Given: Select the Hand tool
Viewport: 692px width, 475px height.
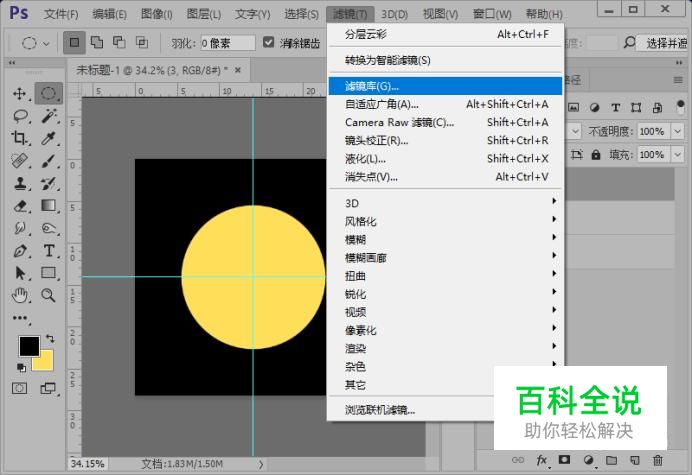Looking at the screenshot, I should (x=20, y=295).
